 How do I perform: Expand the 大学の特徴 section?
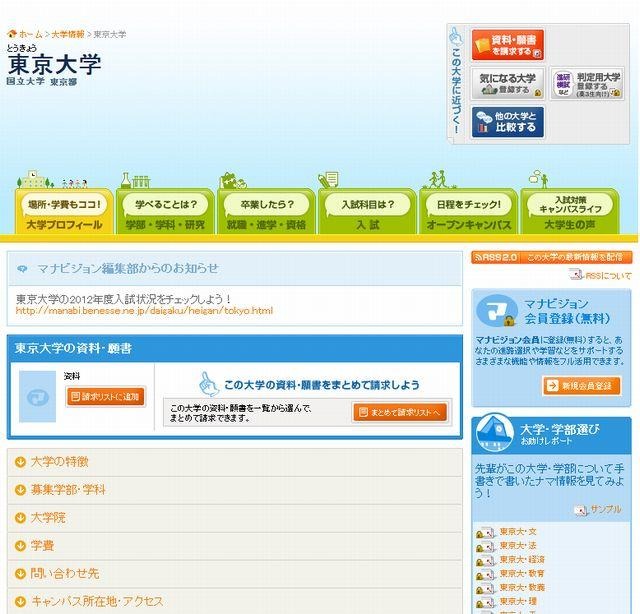click(235, 462)
